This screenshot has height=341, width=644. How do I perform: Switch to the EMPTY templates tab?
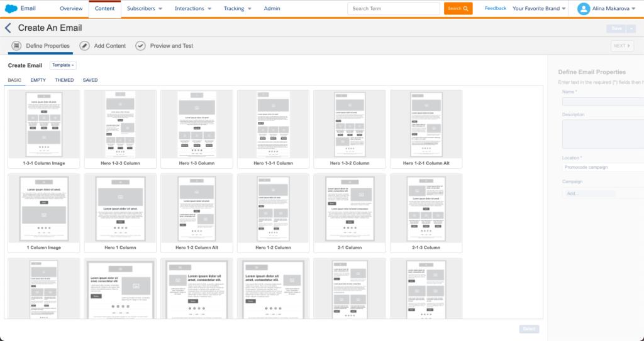click(38, 80)
